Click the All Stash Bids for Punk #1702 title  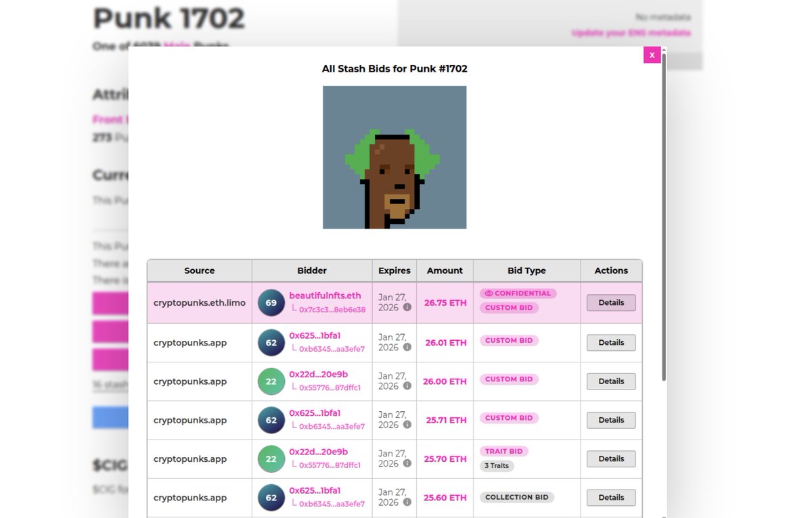[394, 68]
